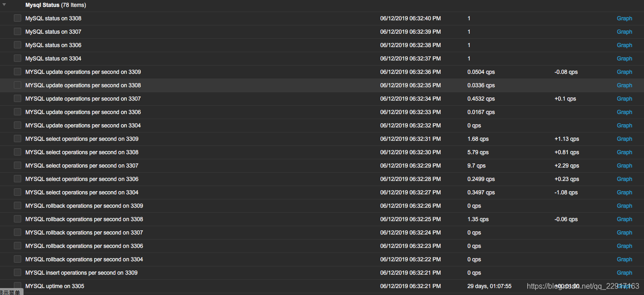Check the box for update operations on 3308
The height and width of the screenshot is (295, 644).
18,85
